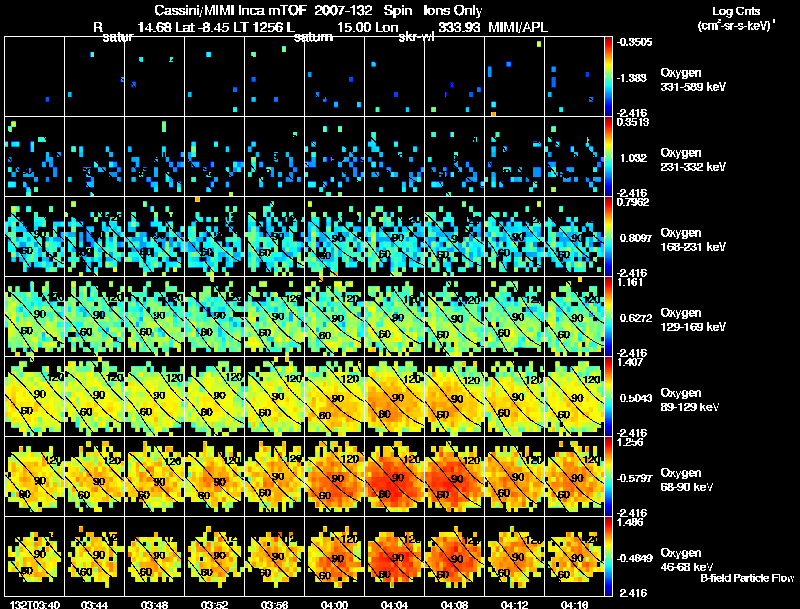Click the color bar for Oxygen 129-169 keV
This screenshot has width=800, height=609.
[x=608, y=316]
